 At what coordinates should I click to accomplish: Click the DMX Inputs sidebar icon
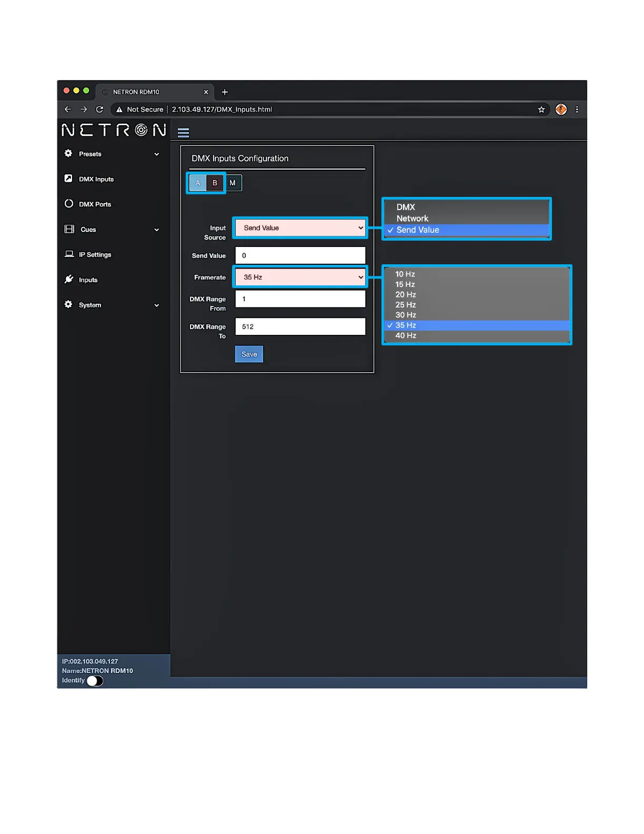click(68, 178)
